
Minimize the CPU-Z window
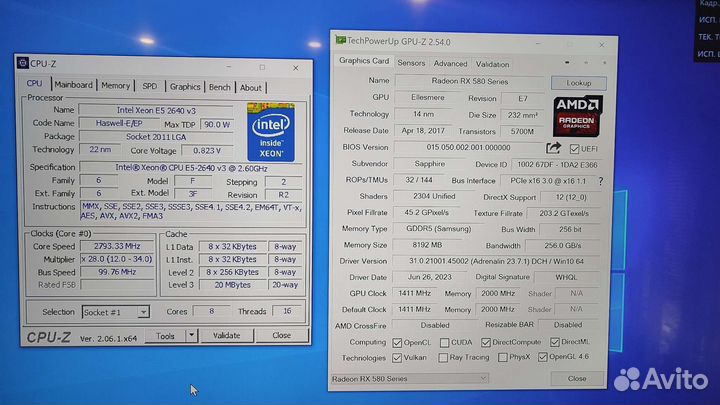229,67
